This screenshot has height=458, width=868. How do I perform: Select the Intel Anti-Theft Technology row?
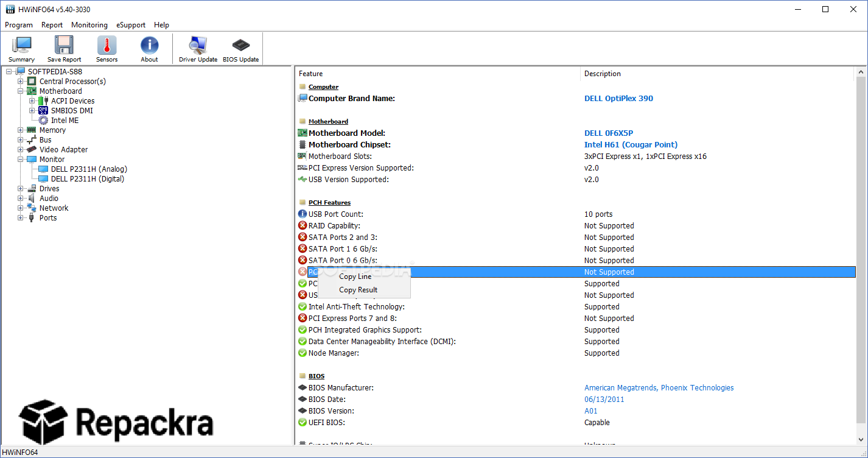point(576,307)
